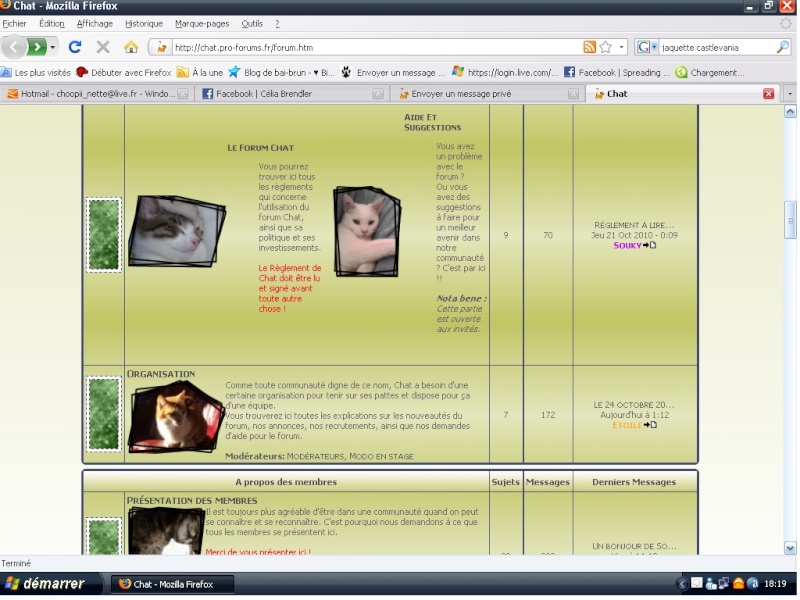Expand the À la une feed bookmark
Screen dimensions: 800x600
[200, 72]
